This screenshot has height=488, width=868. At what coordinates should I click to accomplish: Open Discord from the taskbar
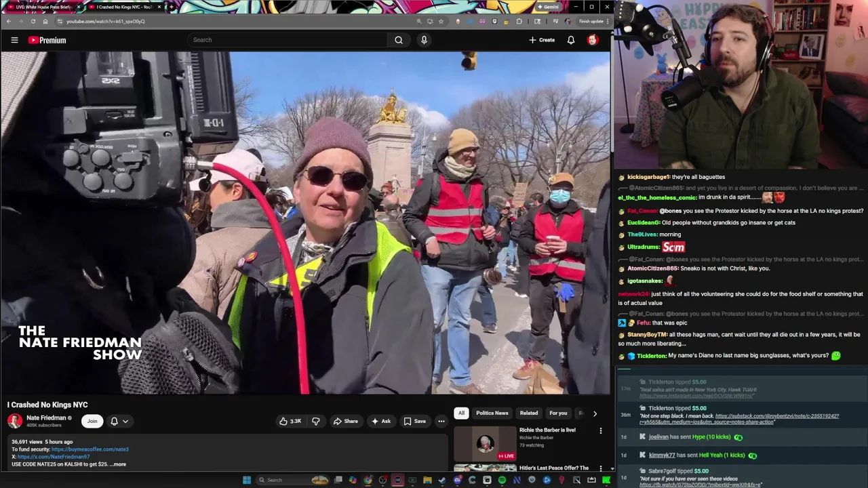point(457,480)
